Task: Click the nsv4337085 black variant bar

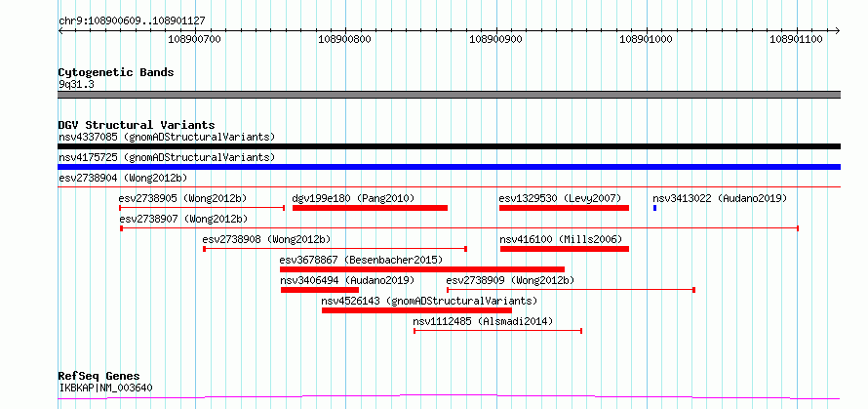Action: (x=449, y=146)
